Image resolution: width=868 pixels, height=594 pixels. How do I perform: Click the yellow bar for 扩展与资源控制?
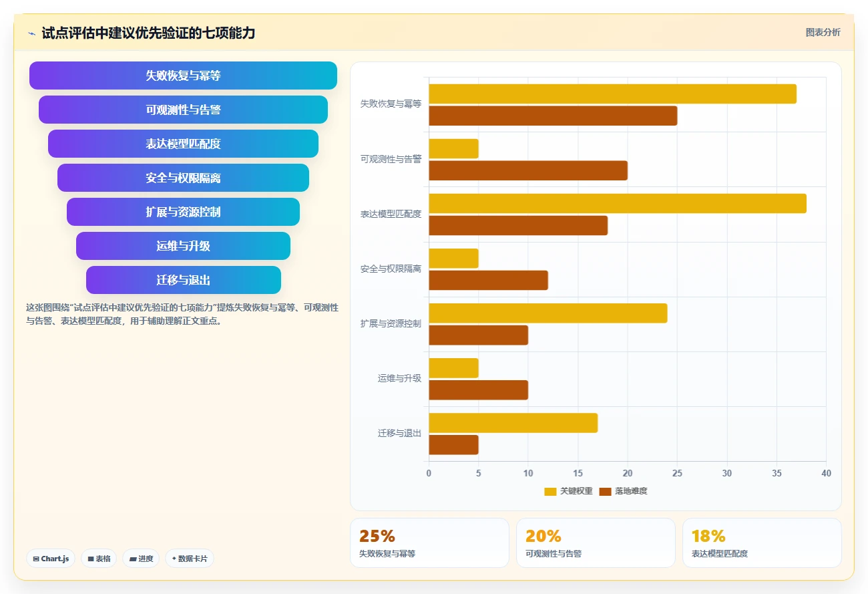[x=548, y=313]
